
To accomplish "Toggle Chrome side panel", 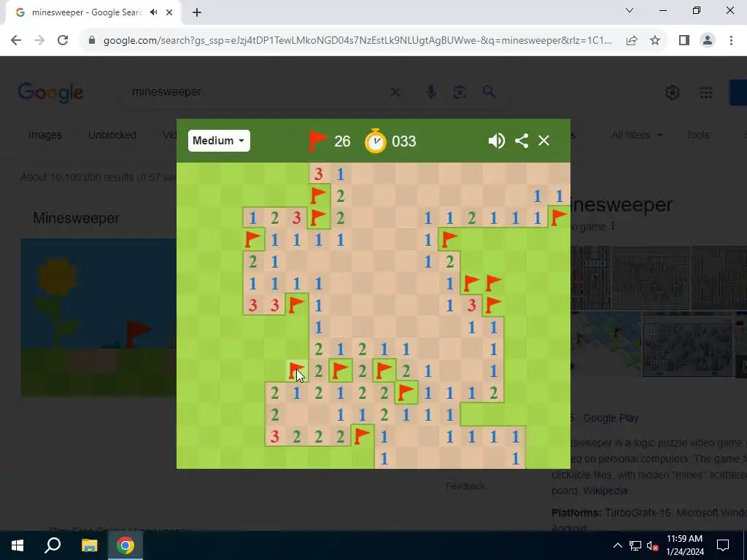I will tap(684, 41).
